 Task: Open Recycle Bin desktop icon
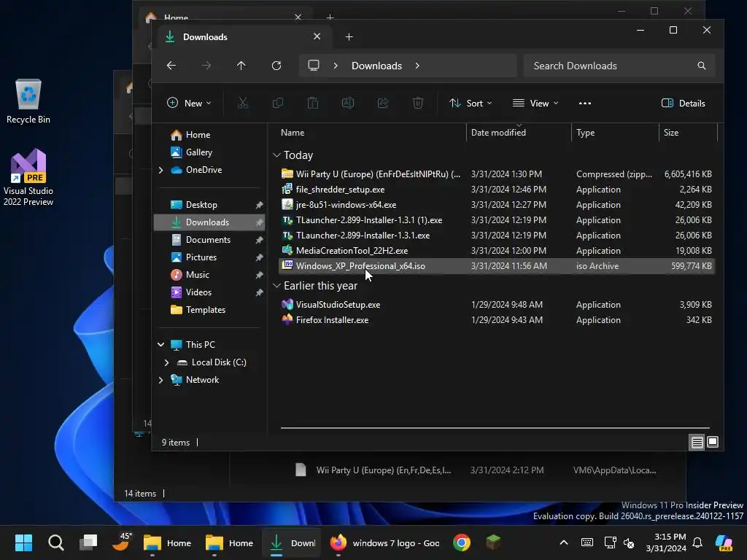28,101
